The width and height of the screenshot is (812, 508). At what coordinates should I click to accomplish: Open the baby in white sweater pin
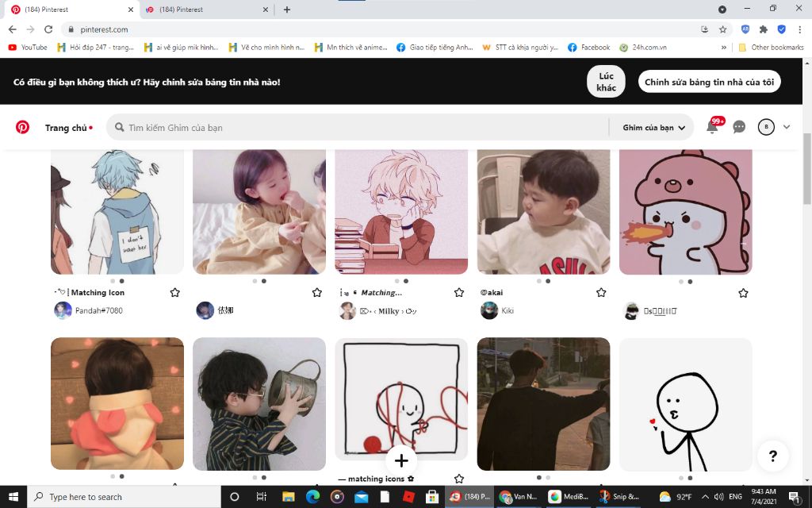click(543, 211)
